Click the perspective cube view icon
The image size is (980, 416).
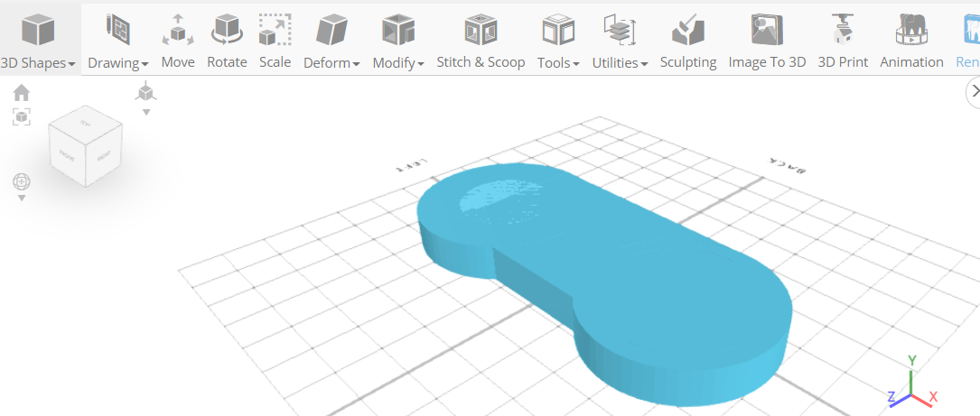coord(145,92)
